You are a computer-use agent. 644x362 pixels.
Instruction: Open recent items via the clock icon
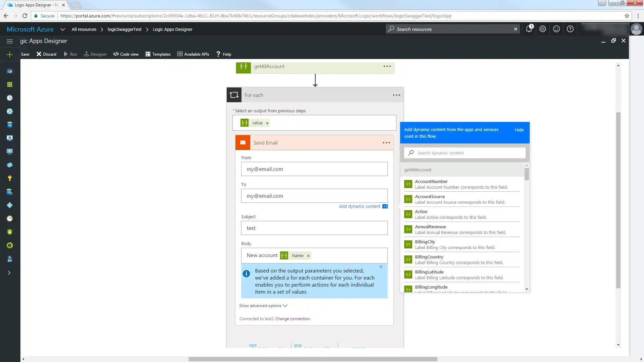(10, 98)
